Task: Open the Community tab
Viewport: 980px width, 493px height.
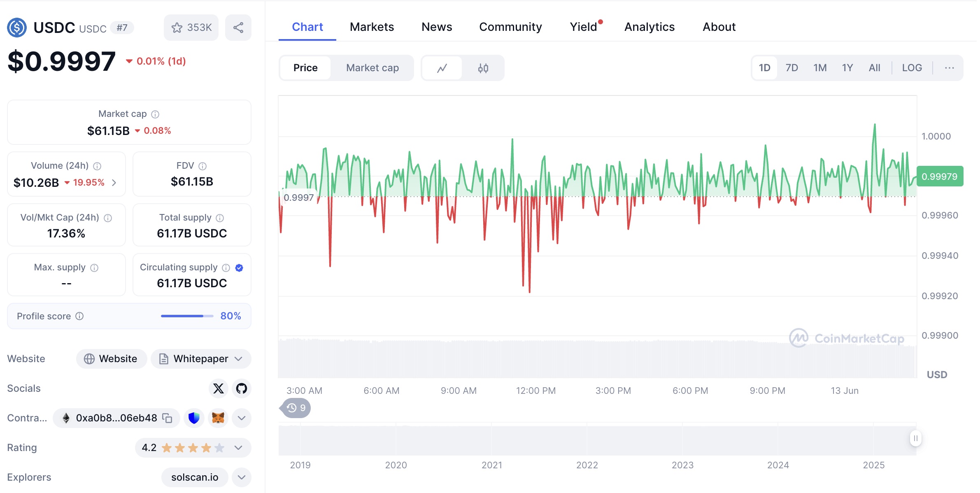Action: (x=510, y=27)
